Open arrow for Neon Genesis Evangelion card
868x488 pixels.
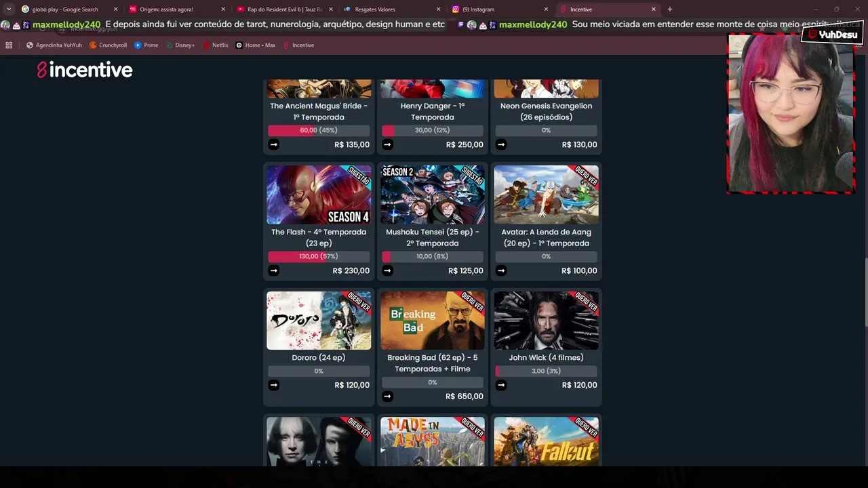point(501,144)
